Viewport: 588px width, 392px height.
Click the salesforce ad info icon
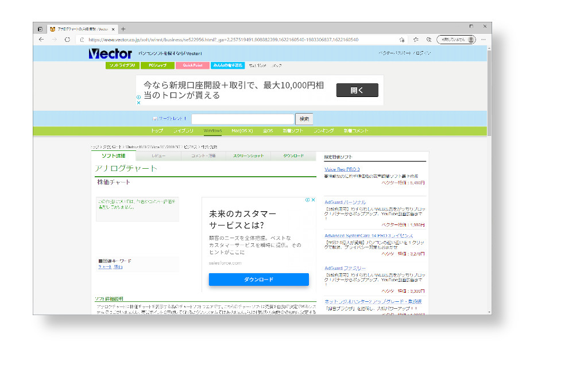click(x=308, y=200)
